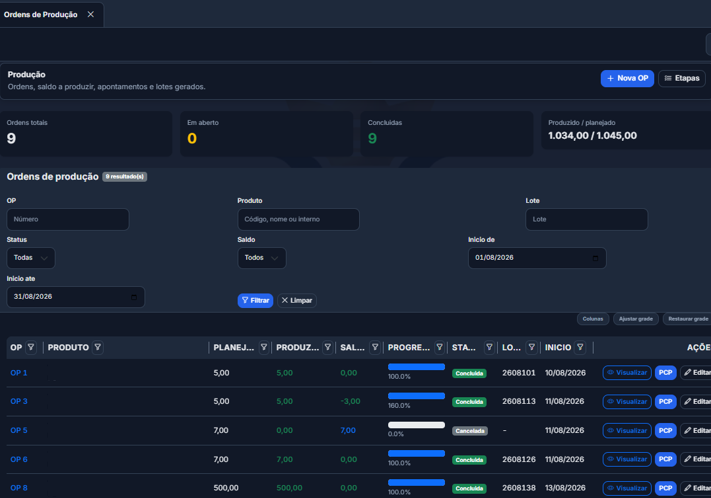Open filter icon on STA... column
Screen dimensions: 711x498
pyautogui.click(x=489, y=347)
